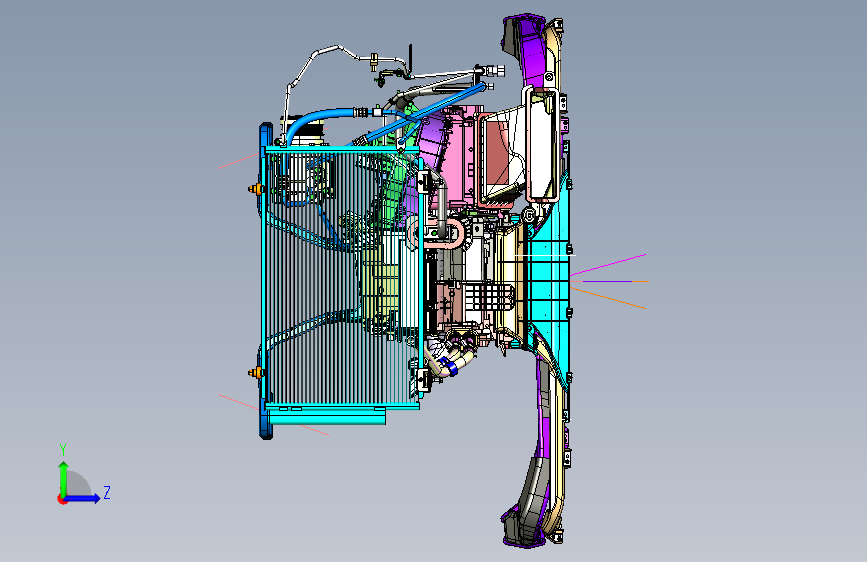Click the 'Y' axis label
Viewport: 867px width, 562px height.
pyautogui.click(x=63, y=449)
